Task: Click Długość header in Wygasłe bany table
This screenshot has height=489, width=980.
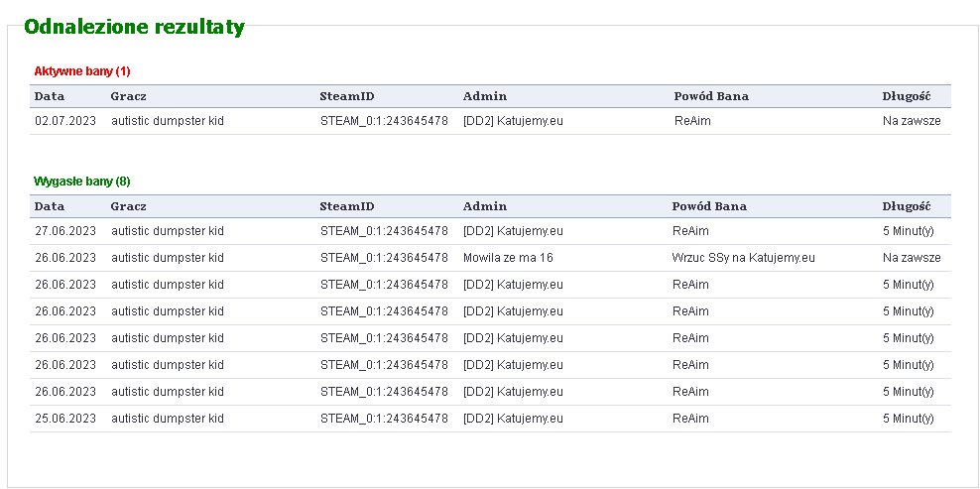Action: point(907,206)
